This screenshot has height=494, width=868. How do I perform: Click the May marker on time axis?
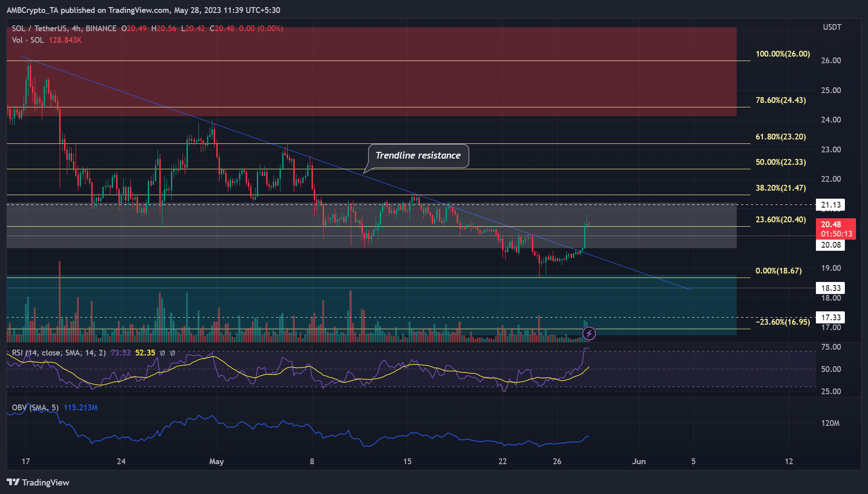coord(216,461)
